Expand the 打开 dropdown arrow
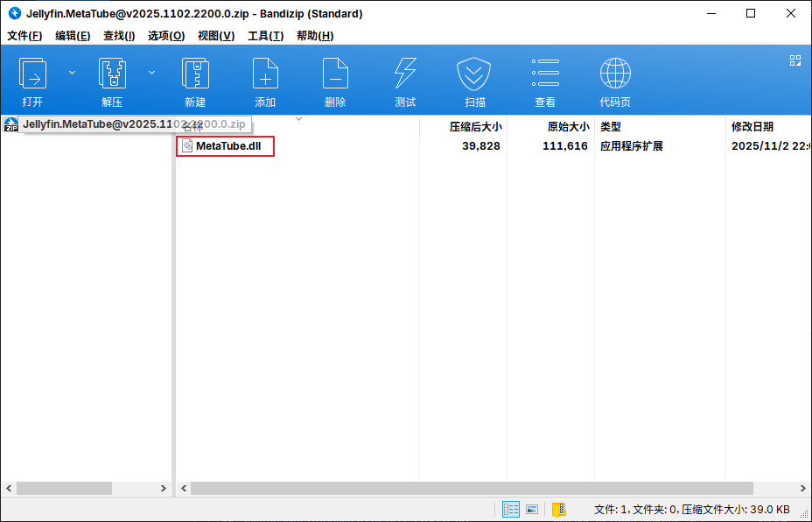Viewport: 812px width, 522px height. click(x=72, y=73)
